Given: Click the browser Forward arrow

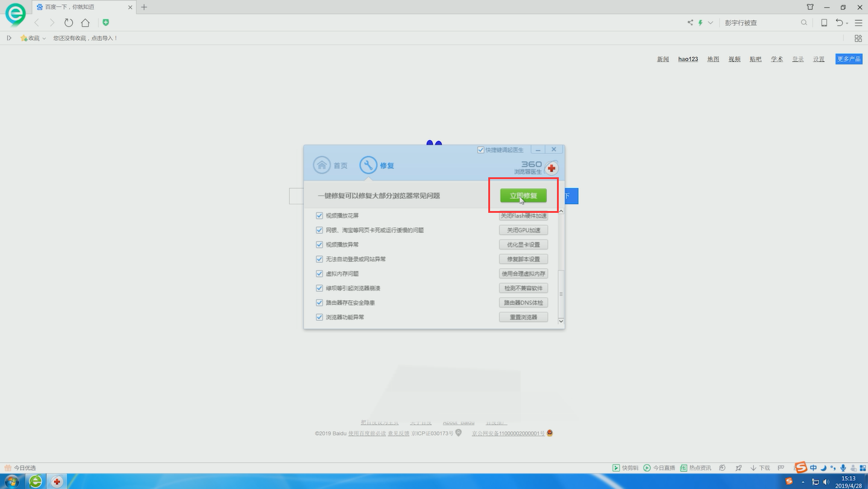Looking at the screenshot, I should [x=52, y=23].
